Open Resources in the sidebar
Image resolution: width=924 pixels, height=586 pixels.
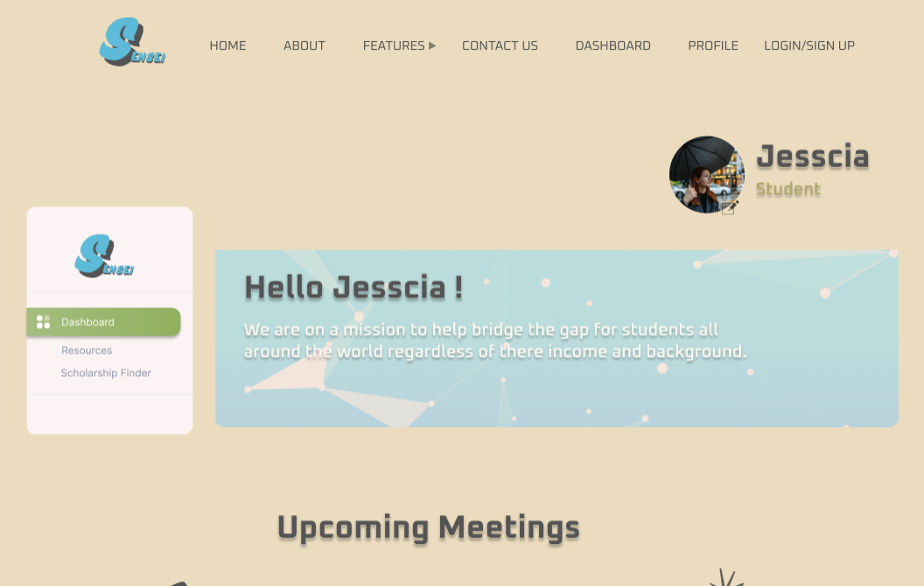pos(87,351)
